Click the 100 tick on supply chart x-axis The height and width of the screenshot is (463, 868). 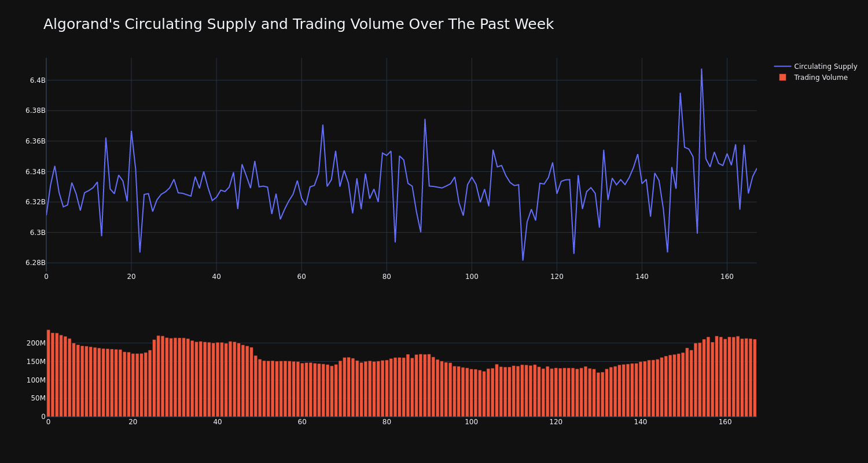click(x=472, y=277)
